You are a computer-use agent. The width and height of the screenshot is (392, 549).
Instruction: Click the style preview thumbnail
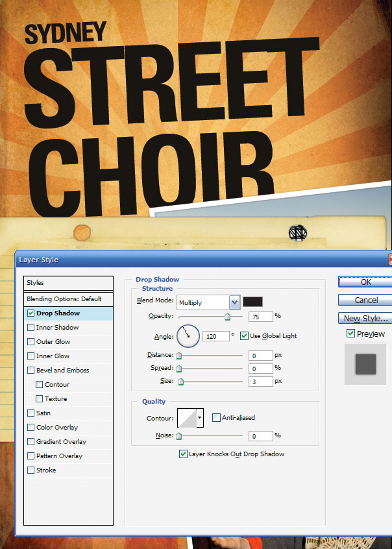coord(366,364)
